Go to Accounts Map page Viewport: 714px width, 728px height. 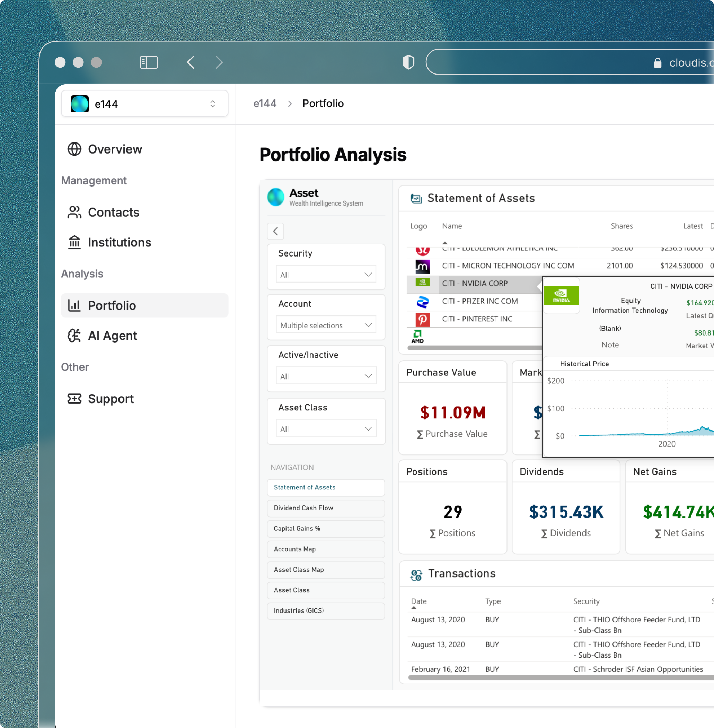pos(326,549)
